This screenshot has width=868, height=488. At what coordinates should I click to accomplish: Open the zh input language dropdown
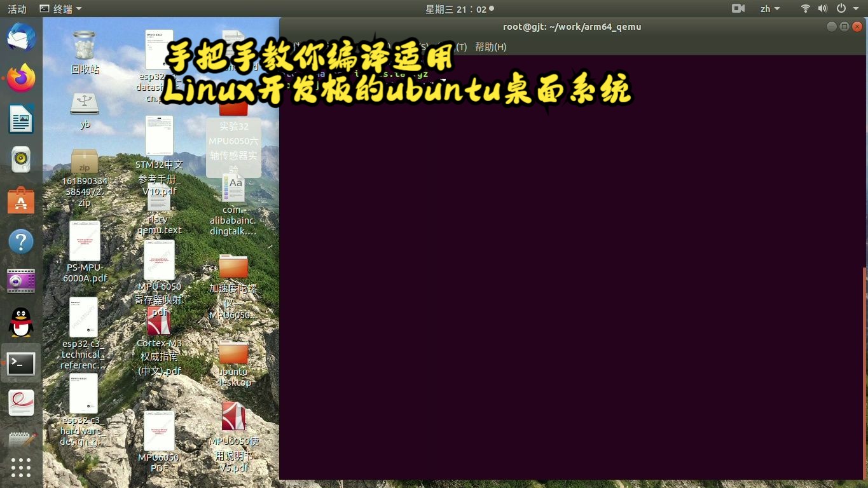click(x=769, y=9)
